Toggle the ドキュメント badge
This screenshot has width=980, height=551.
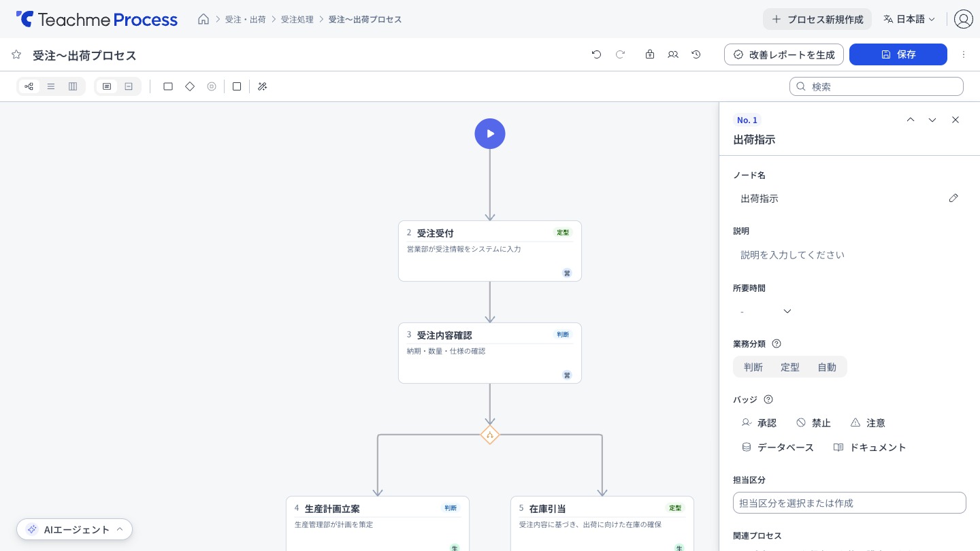click(870, 448)
